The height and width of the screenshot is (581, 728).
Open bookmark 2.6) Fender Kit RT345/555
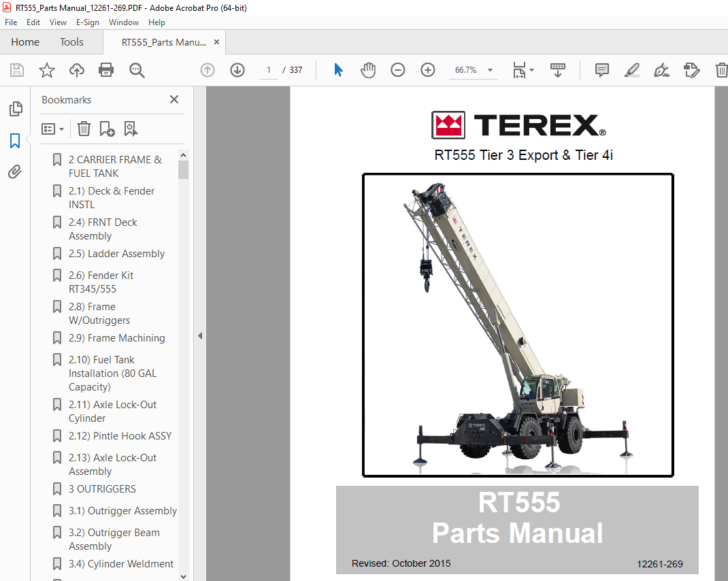(x=101, y=282)
